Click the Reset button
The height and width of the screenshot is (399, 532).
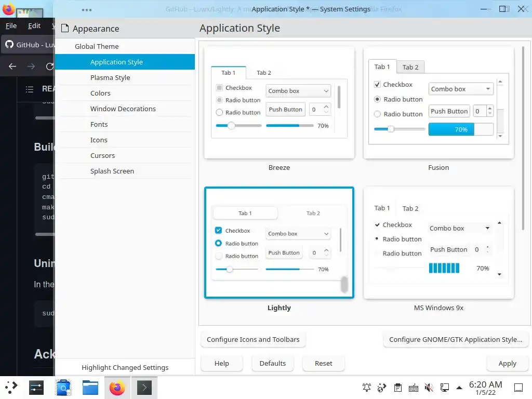323,363
